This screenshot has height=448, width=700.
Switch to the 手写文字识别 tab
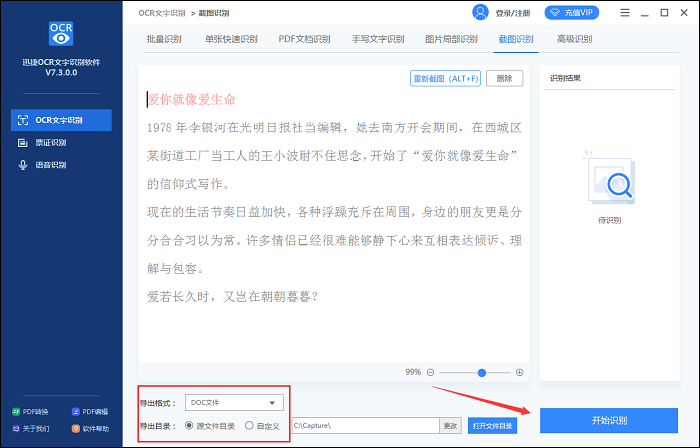click(x=377, y=39)
